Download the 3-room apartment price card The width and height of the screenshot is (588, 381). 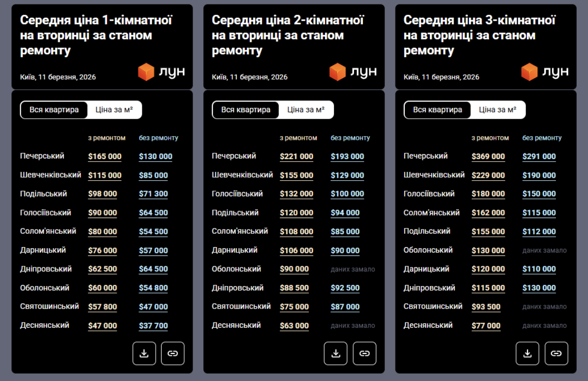coord(527,353)
